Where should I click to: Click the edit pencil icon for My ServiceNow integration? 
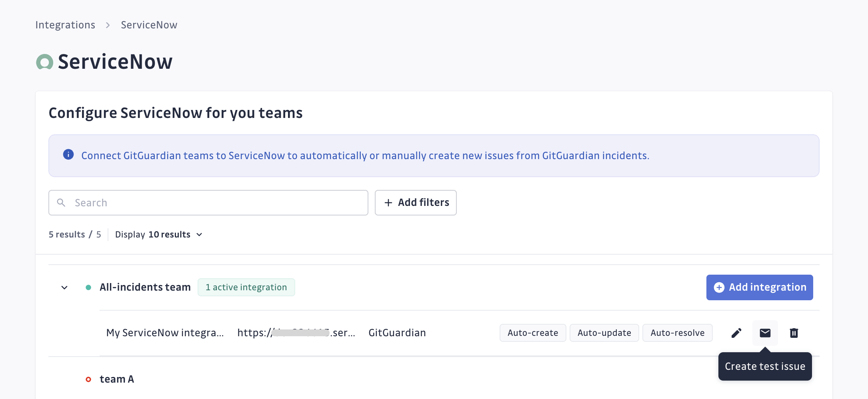tap(736, 333)
